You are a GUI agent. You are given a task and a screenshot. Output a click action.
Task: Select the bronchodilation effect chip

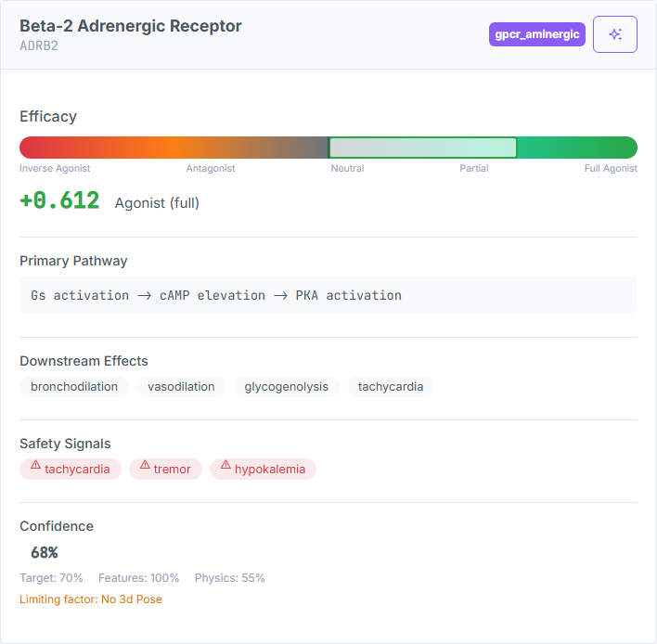(x=74, y=386)
